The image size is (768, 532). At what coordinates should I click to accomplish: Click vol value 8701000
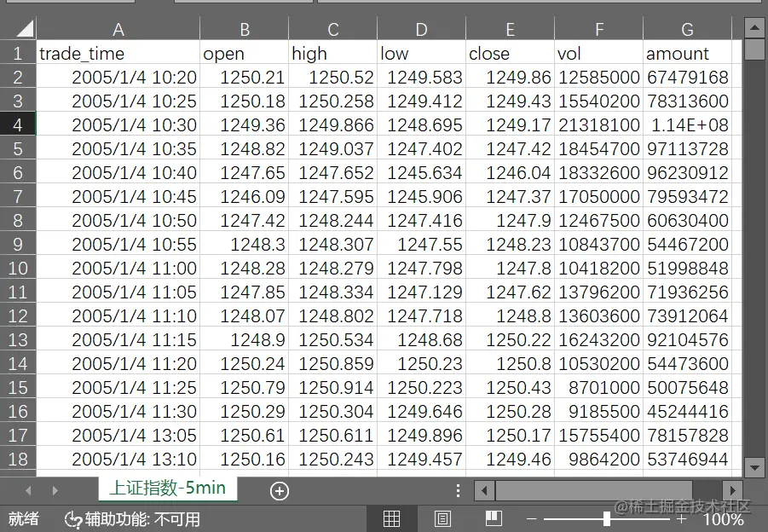coord(599,387)
